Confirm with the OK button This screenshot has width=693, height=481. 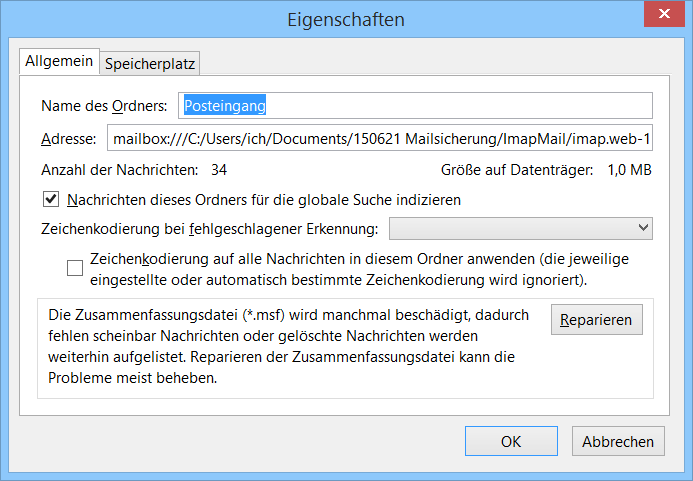click(x=511, y=441)
